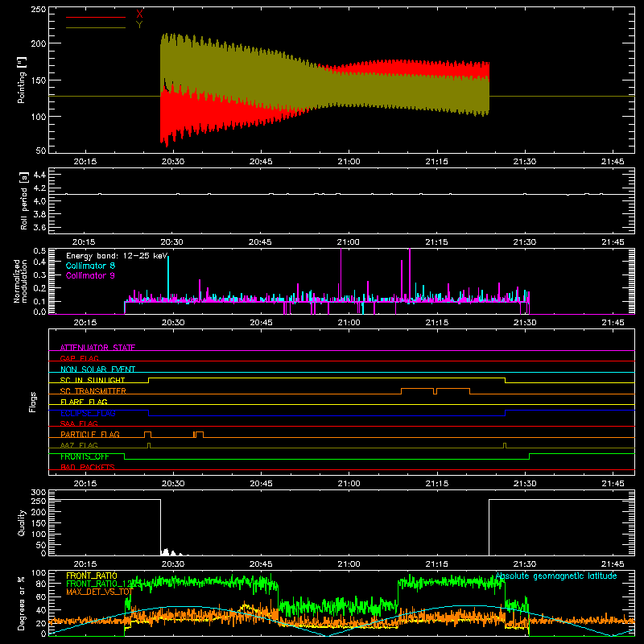
Task: Click the 21:00 time label under the Pointing plot
Action: point(349,162)
